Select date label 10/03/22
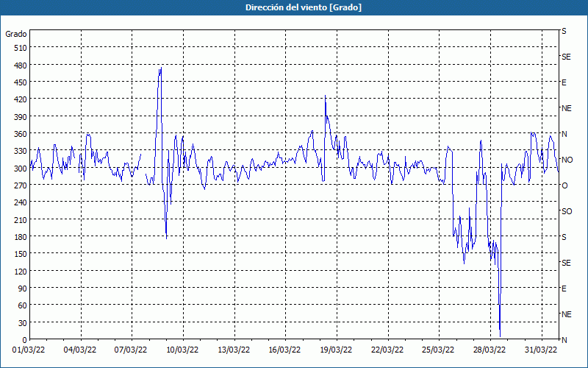 [182, 350]
